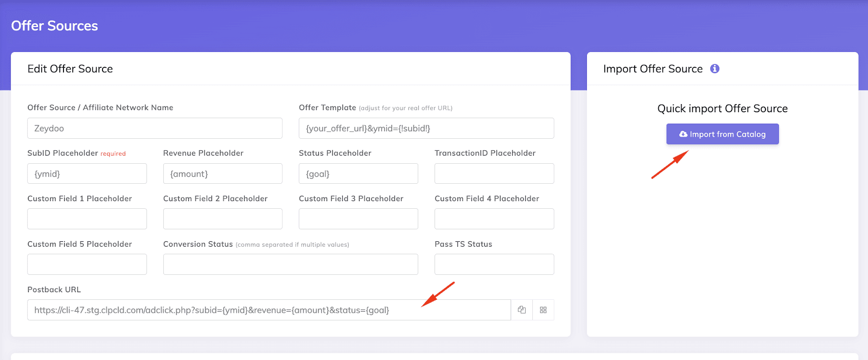The height and width of the screenshot is (360, 868).
Task: Click the empty TransactionID Placeholder field
Action: tap(494, 174)
